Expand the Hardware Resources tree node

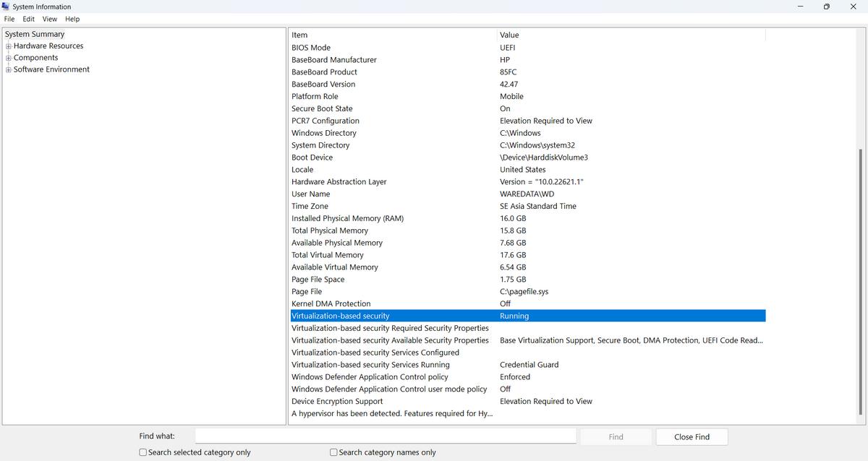[x=9, y=46]
